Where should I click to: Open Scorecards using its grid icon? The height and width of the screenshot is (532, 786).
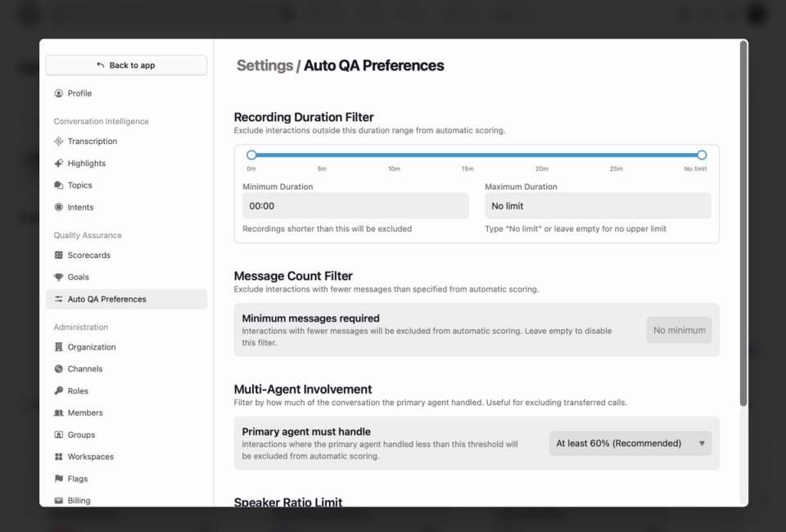57,255
